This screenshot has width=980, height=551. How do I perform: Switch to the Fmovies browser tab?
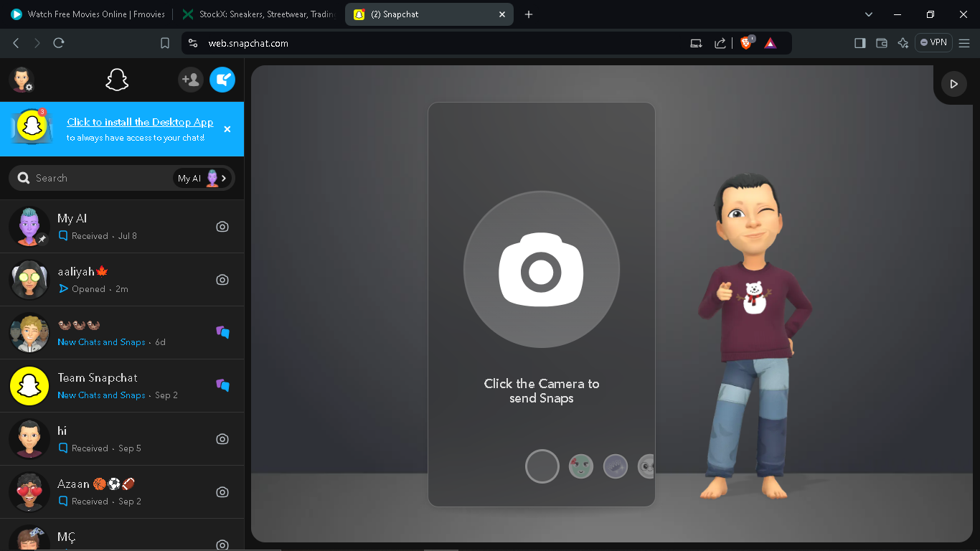88,14
